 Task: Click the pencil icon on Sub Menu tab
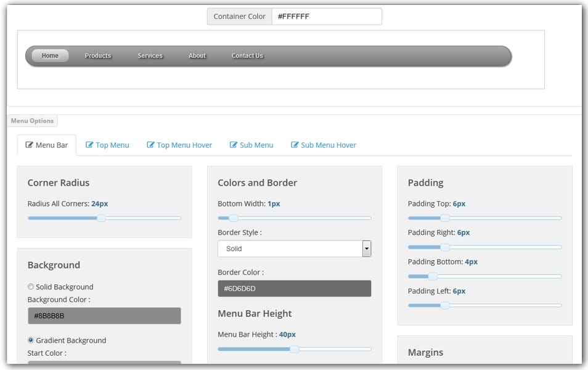[x=232, y=145]
